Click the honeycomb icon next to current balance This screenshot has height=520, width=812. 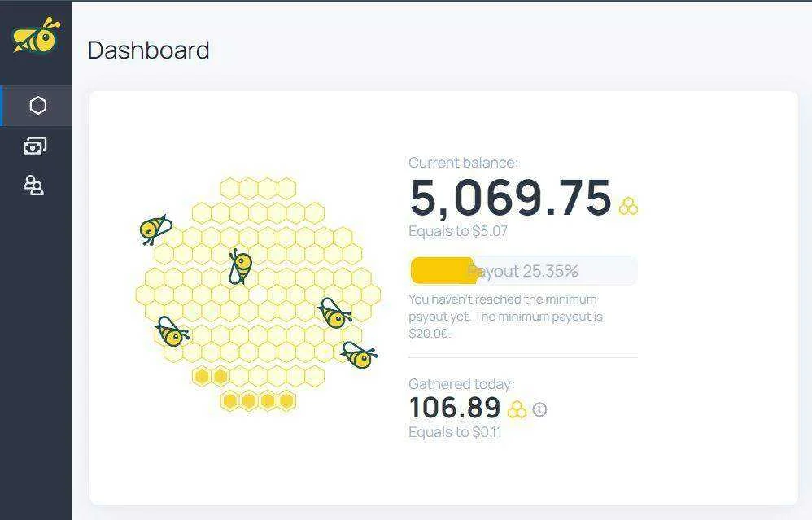click(x=629, y=206)
